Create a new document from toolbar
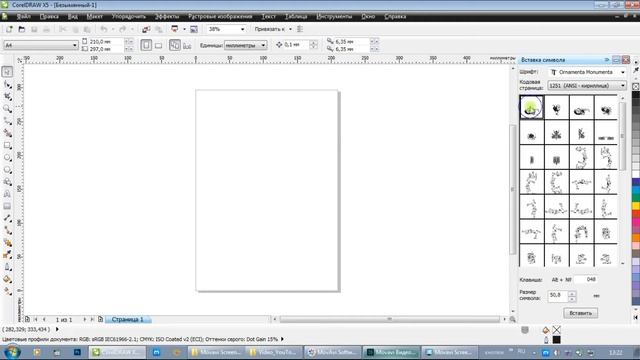This screenshot has height=360, width=640. (9, 29)
